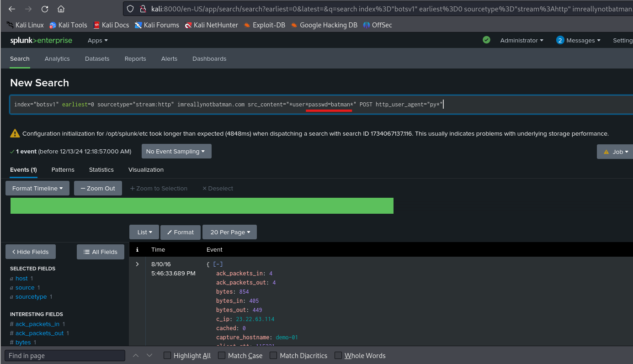Enable the Match Diacritics checkbox
This screenshot has width=633, height=364.
point(273,355)
